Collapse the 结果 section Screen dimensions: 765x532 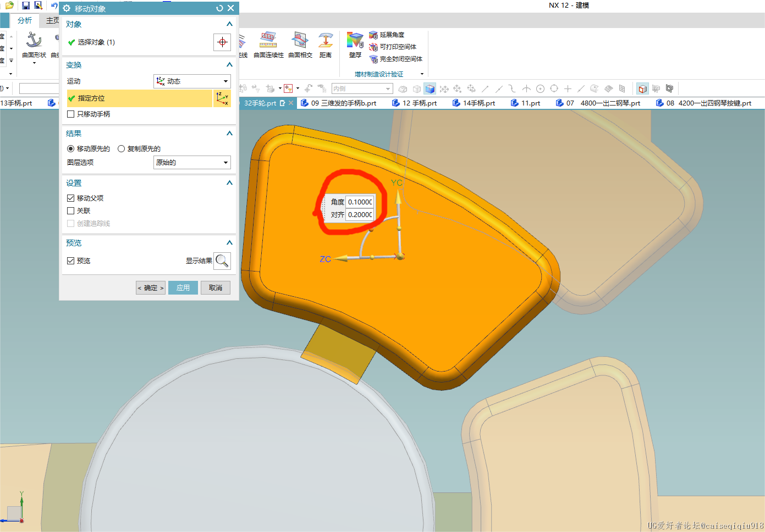(x=229, y=134)
